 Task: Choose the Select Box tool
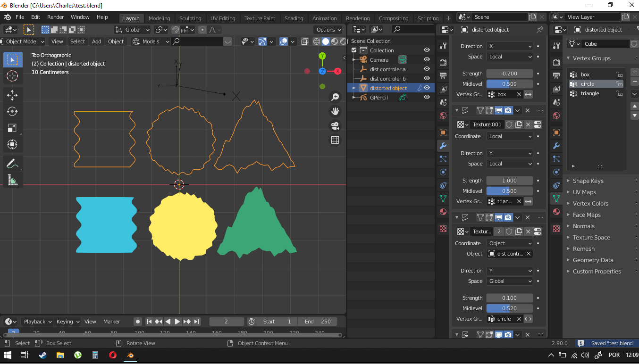(x=12, y=59)
